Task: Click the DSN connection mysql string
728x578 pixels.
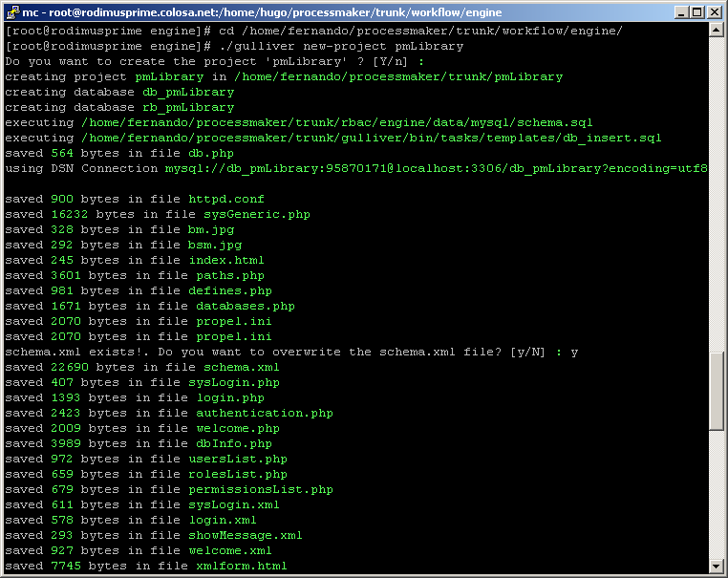Action: (x=436, y=168)
